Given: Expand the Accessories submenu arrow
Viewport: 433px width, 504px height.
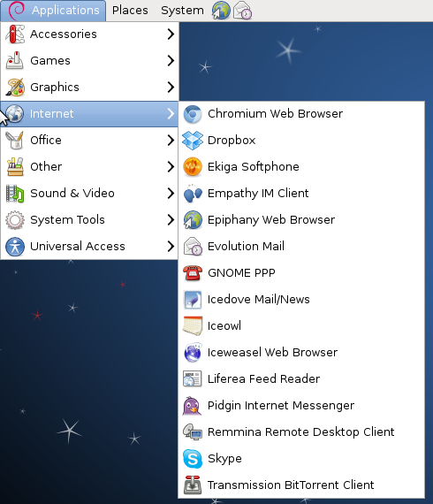Looking at the screenshot, I should coord(171,34).
